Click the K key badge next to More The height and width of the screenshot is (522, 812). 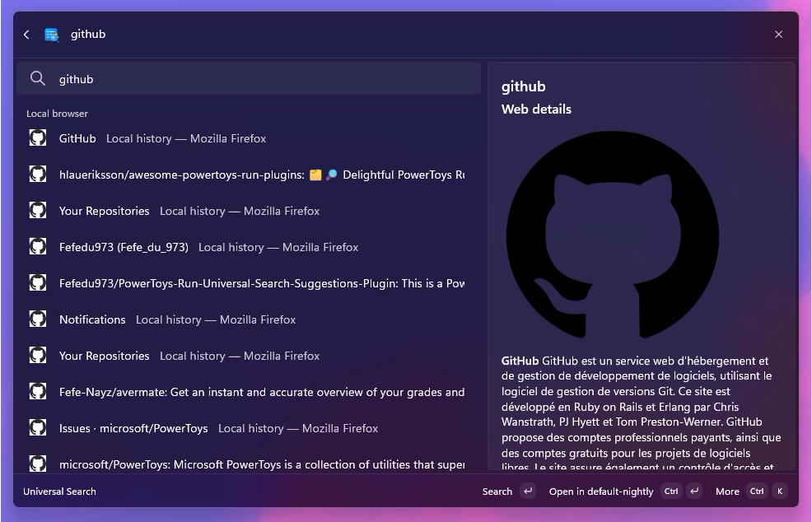(779, 491)
